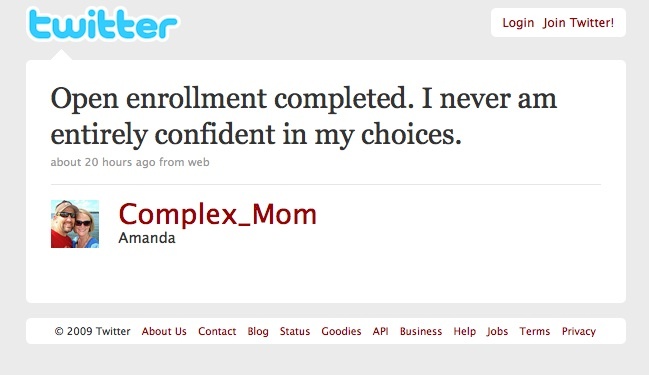Click the © 2009 Twitter footer text
This screenshot has height=375, width=649.
92,331
